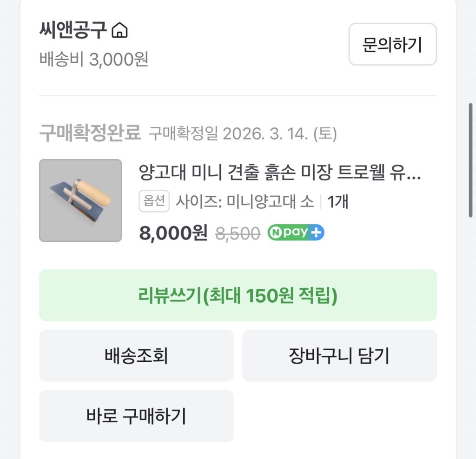Click the 배송비 3,000원 shipping fee text
476x459 pixels.
[x=93, y=59]
